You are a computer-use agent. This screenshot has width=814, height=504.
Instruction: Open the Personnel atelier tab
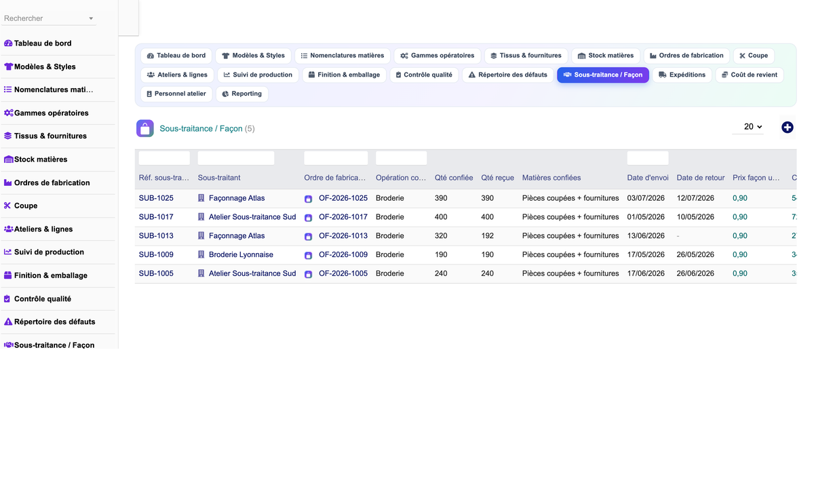[176, 94]
